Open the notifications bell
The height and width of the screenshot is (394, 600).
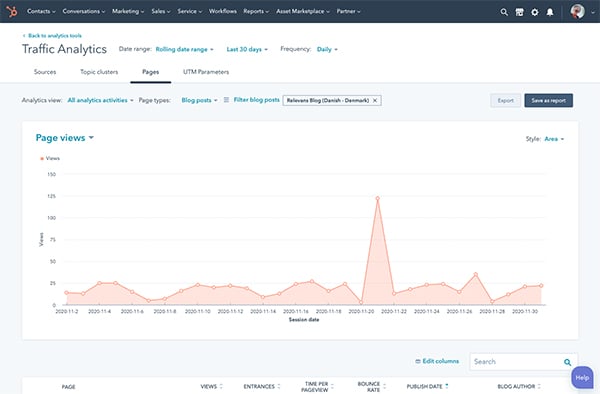[x=550, y=12]
